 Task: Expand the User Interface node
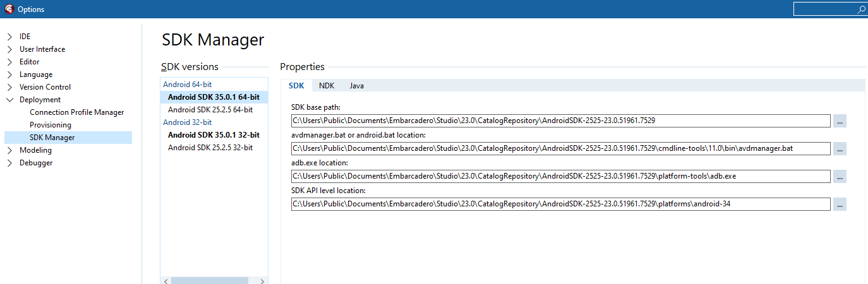[9, 49]
